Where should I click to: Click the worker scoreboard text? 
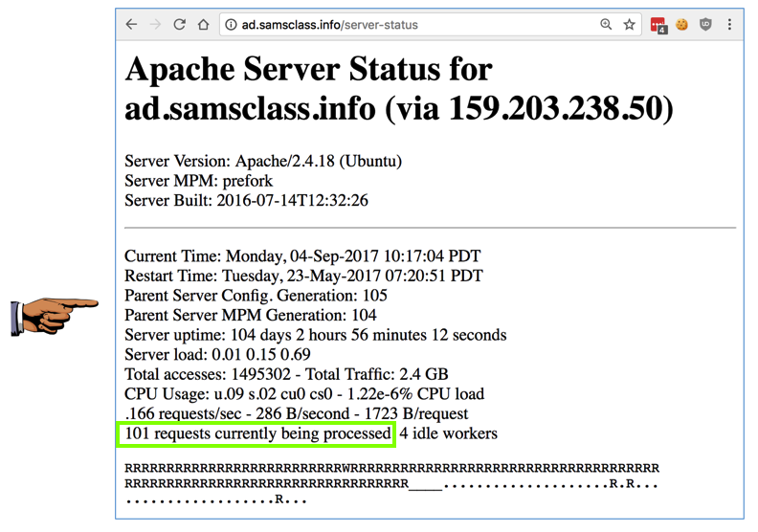coord(392,484)
